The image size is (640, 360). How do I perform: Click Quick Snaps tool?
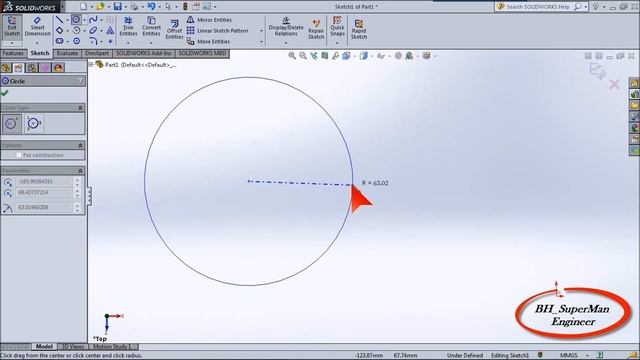coord(337,27)
